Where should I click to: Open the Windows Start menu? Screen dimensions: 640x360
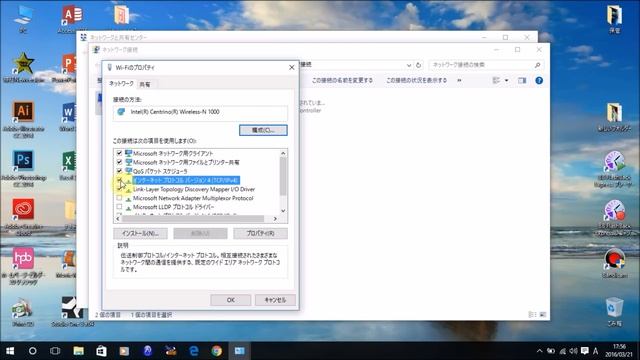10,351
